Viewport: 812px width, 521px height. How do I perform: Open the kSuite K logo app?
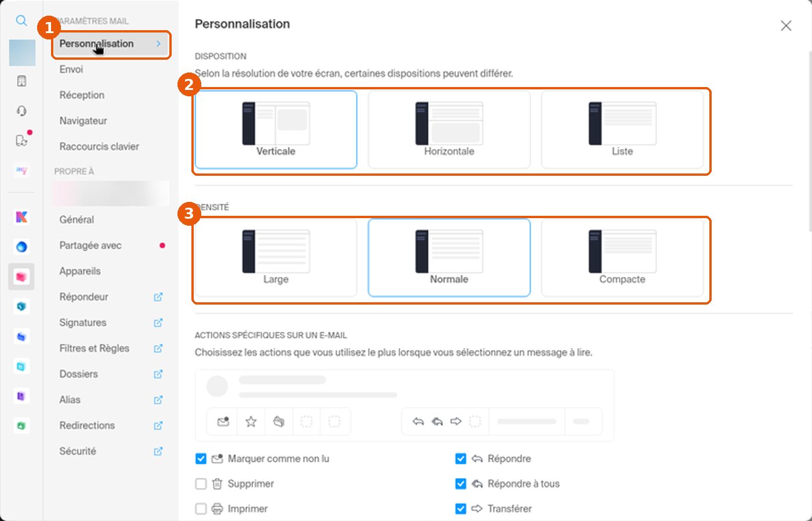tap(21, 217)
